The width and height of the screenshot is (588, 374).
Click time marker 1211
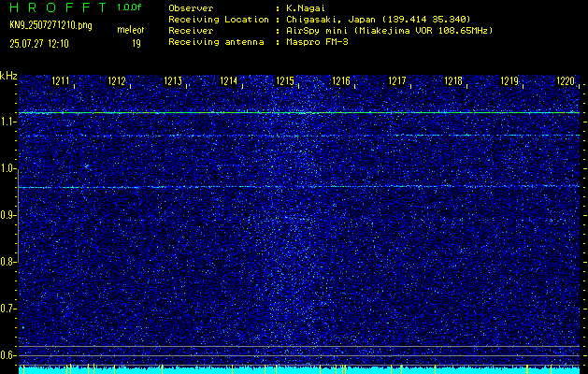click(x=61, y=80)
